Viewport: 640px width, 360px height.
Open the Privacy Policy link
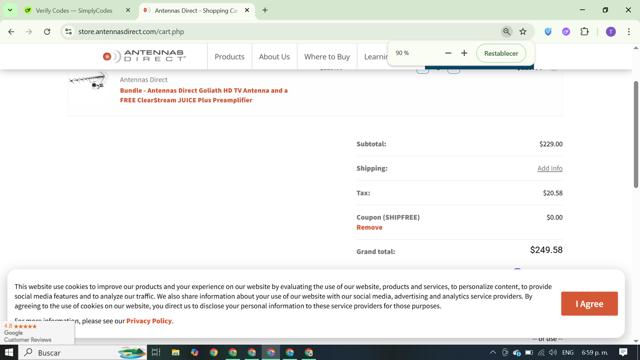click(x=149, y=321)
